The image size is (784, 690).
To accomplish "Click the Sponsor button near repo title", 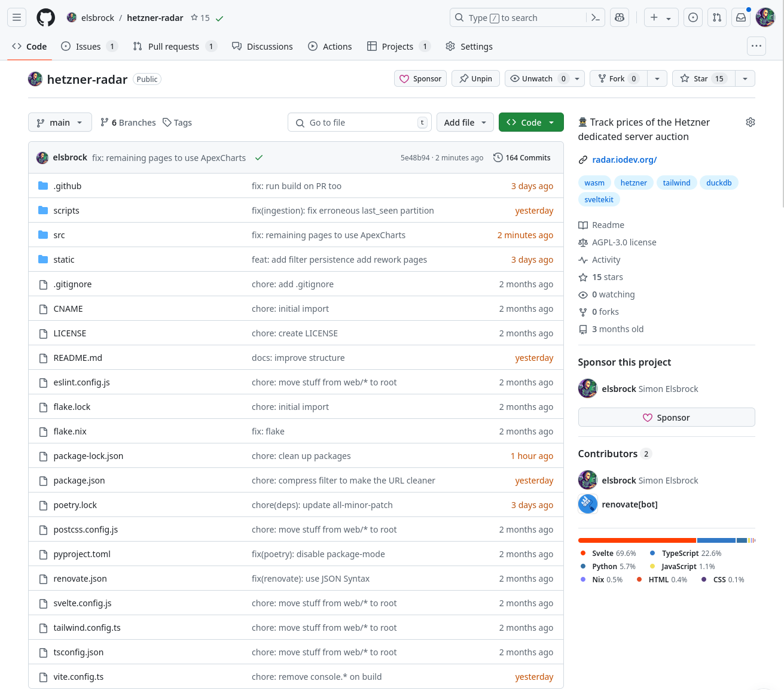I will pos(420,78).
